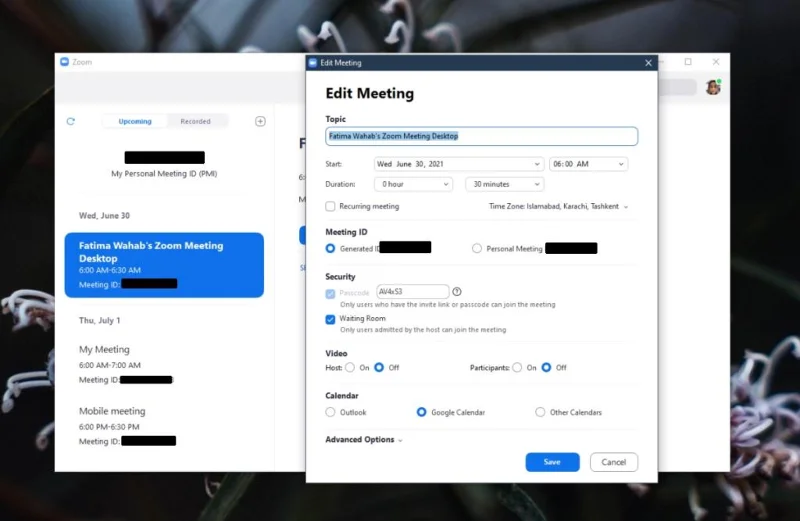Select Personal Meeting ID option
The width and height of the screenshot is (800, 521).
point(477,249)
